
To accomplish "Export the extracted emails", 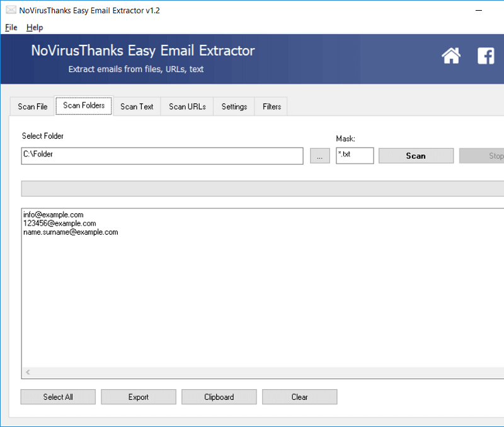I will point(139,397).
